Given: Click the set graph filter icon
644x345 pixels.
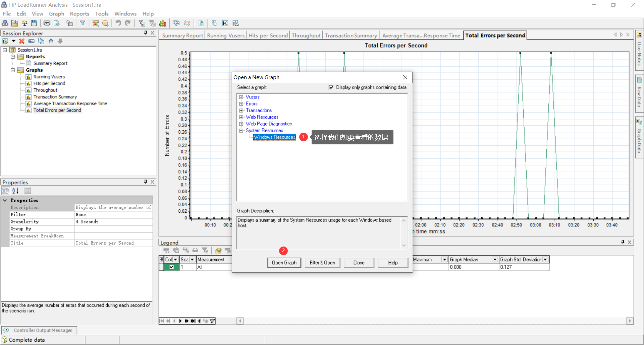Looking at the screenshot, I should tap(142, 23).
